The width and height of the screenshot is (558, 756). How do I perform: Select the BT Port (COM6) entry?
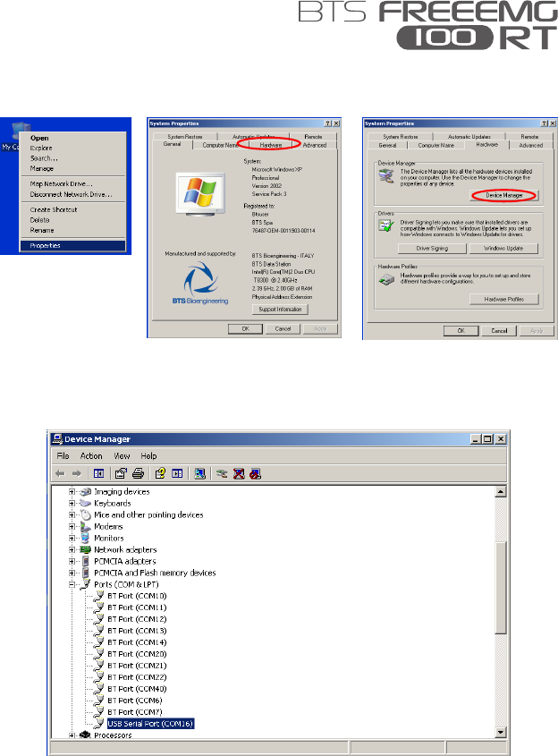(x=135, y=700)
